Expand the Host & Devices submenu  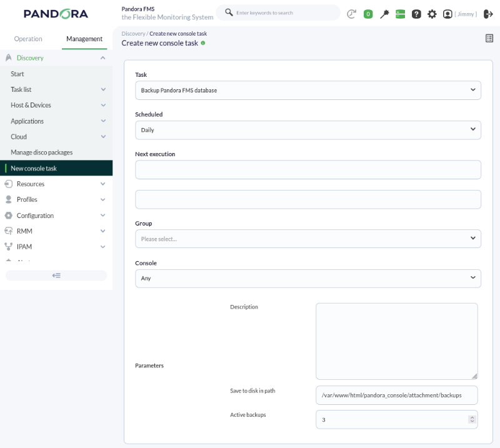coord(56,105)
